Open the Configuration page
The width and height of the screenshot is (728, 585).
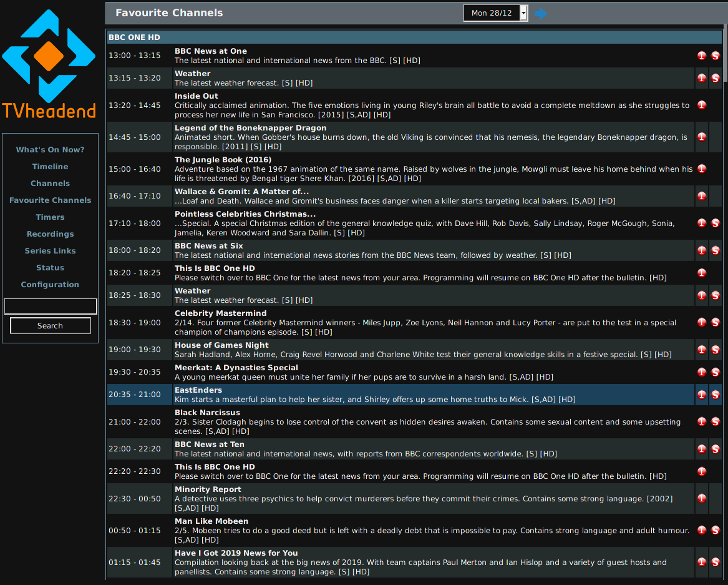point(50,284)
